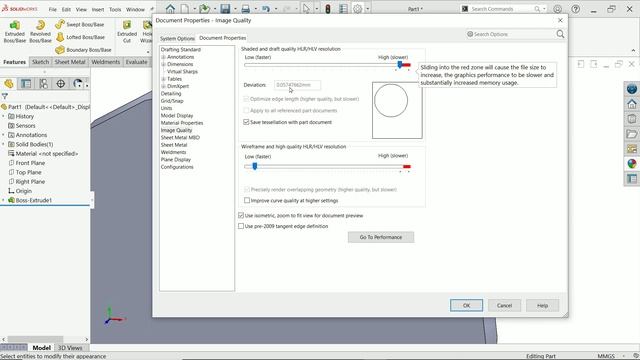Select Units in the options list
Image resolution: width=640 pixels, height=360 pixels.
pos(167,108)
